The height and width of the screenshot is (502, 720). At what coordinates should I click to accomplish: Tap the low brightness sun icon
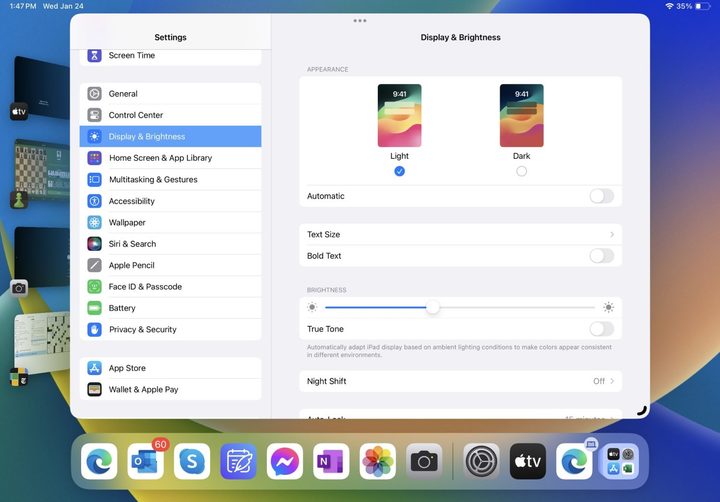pyautogui.click(x=312, y=307)
